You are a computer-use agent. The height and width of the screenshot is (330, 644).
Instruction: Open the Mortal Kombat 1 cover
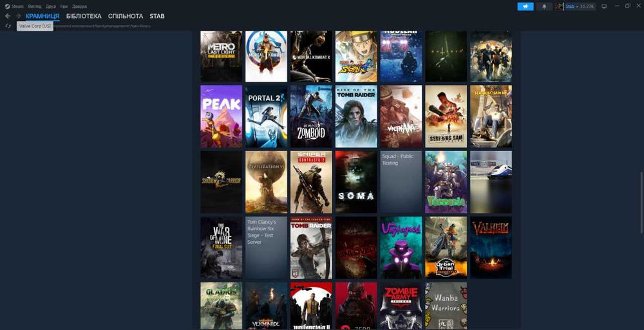pos(266,56)
